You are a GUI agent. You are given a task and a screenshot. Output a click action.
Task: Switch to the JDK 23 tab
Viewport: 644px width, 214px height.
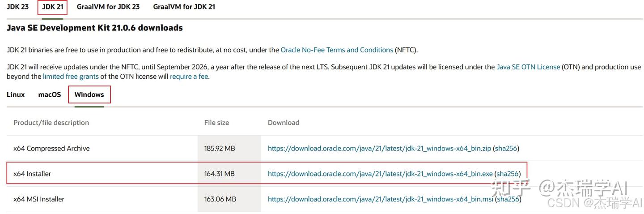coord(17,7)
